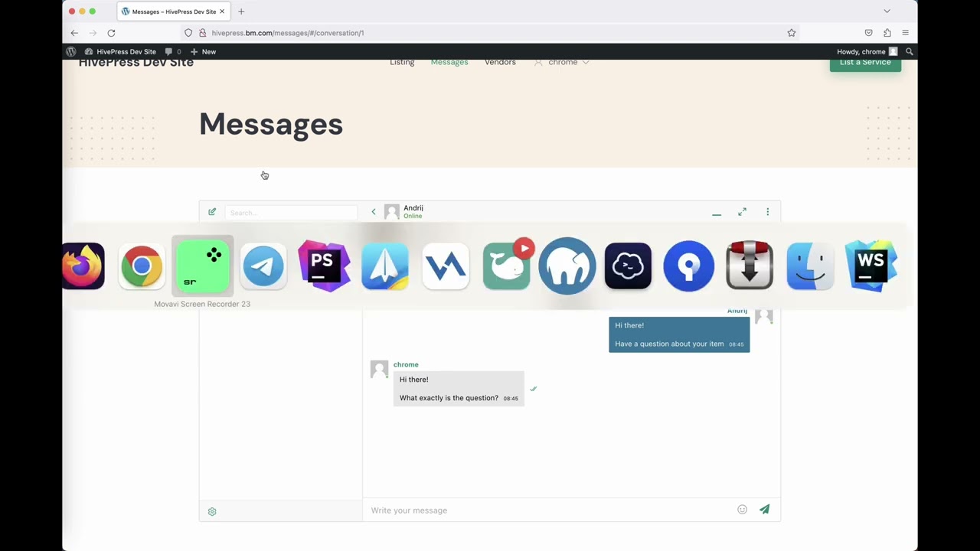The width and height of the screenshot is (980, 551).
Task: Select Google Chrome in the app switcher
Action: [x=142, y=266]
